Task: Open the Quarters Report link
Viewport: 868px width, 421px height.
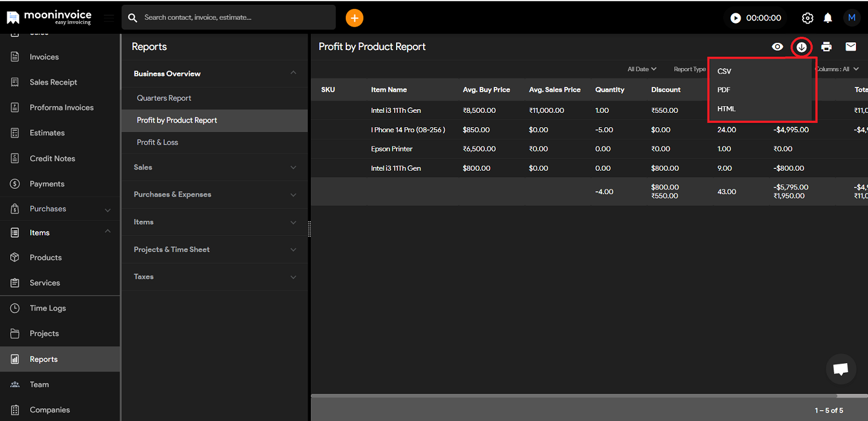Action: (164, 98)
